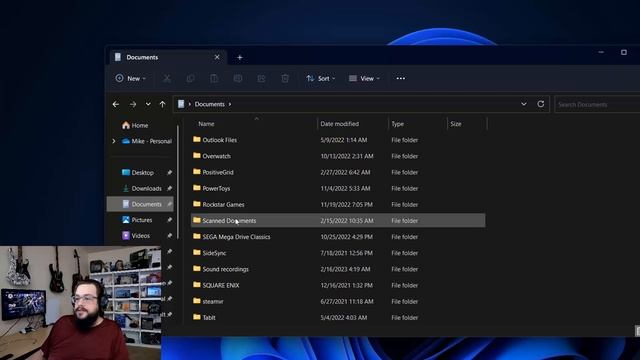Open Videos in quick access
Screen dimensions: 640x360
click(136, 236)
